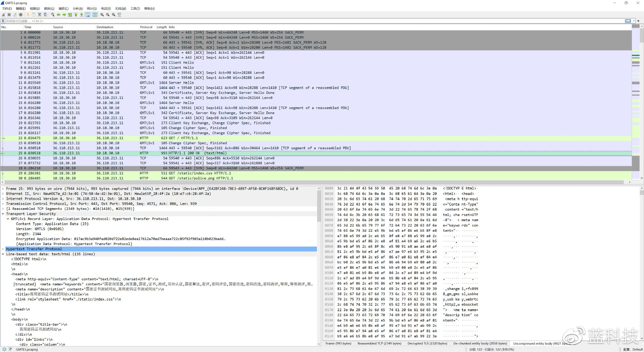
Task: Click the close capture file icon
Action: [x=39, y=15]
